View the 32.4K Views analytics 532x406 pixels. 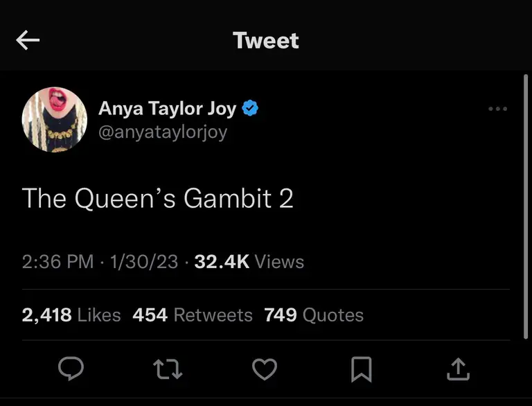pos(249,262)
